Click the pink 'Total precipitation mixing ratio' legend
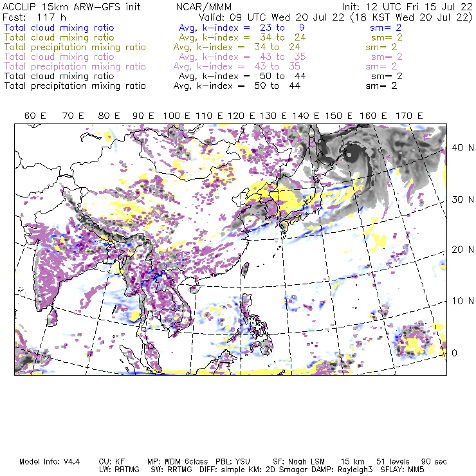Screen dimensions: 476x476 (75, 66)
